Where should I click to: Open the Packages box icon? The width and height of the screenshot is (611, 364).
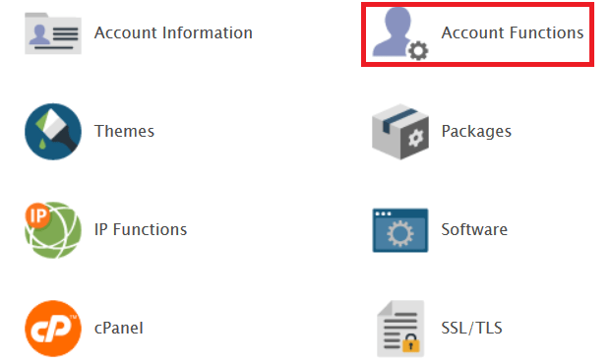point(400,132)
